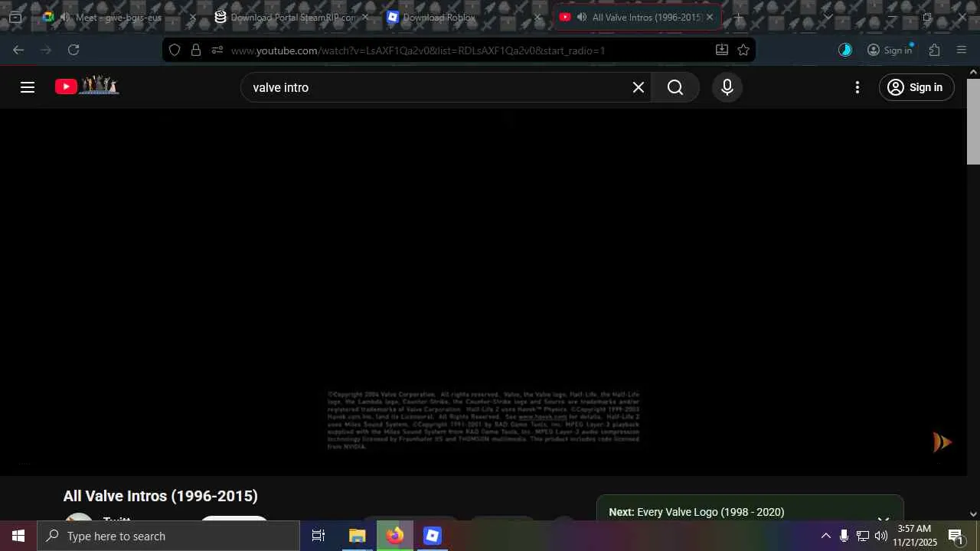This screenshot has height=551, width=980.
Task: Click the page vertical scrollbar thumb
Action: click(973, 120)
